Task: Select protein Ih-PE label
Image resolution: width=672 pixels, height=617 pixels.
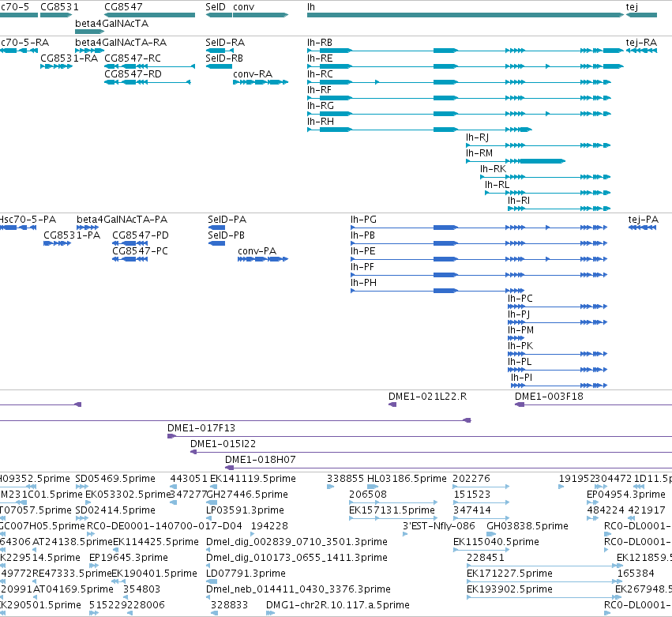Action: (362, 251)
